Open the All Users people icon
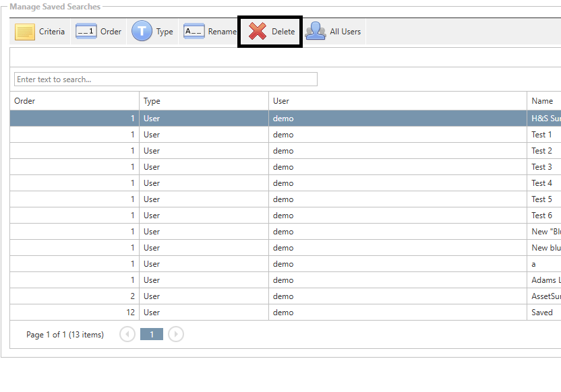This screenshot has height=392, width=561. (316, 32)
